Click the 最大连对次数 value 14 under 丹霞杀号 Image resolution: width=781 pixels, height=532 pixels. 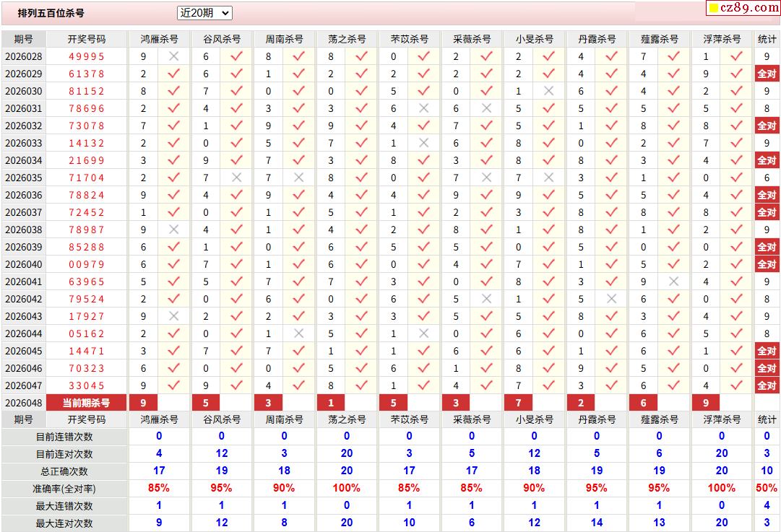pyautogui.click(x=596, y=523)
